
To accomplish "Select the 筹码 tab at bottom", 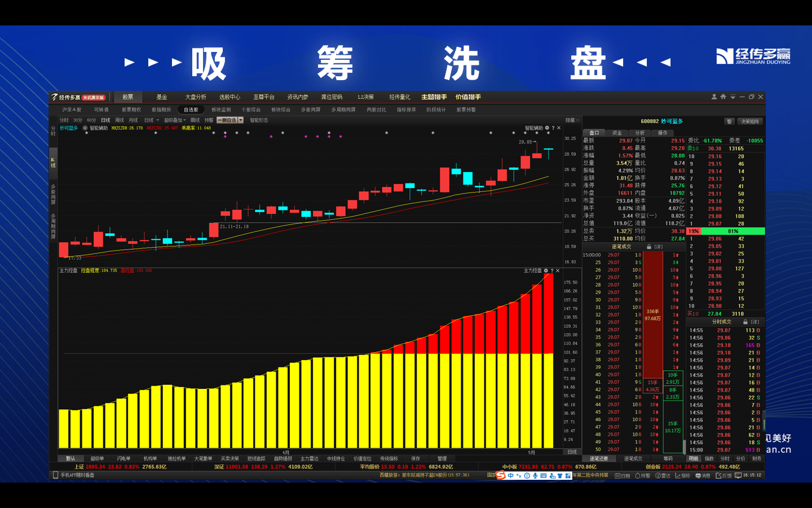I will pos(668,459).
